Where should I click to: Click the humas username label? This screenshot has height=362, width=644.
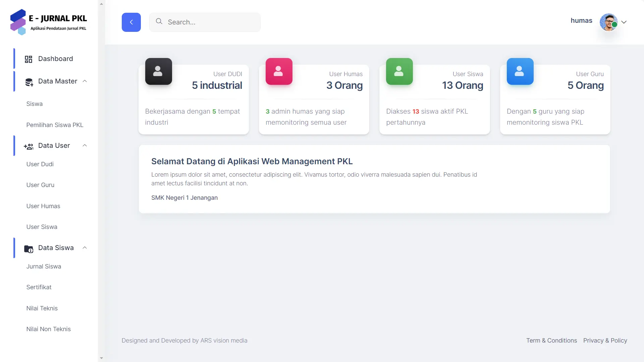pyautogui.click(x=581, y=20)
